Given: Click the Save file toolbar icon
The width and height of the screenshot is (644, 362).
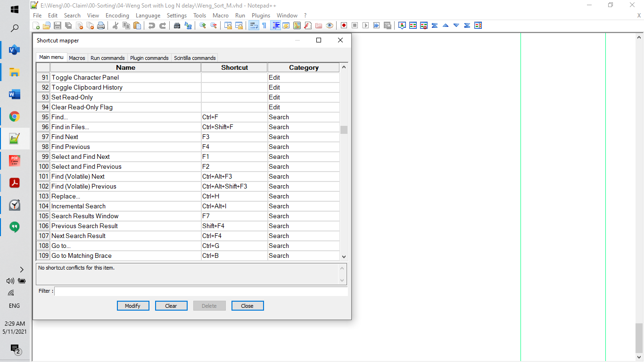Looking at the screenshot, I should pos(57,25).
